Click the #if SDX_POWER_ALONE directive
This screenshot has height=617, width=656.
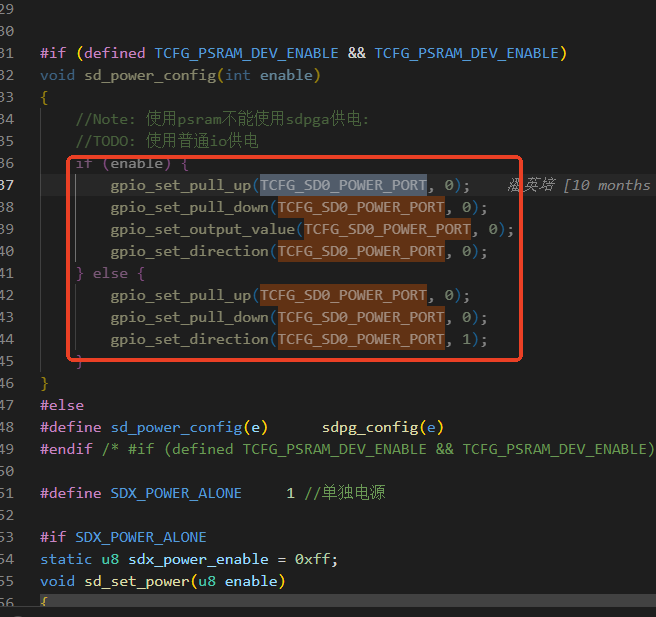point(123,537)
